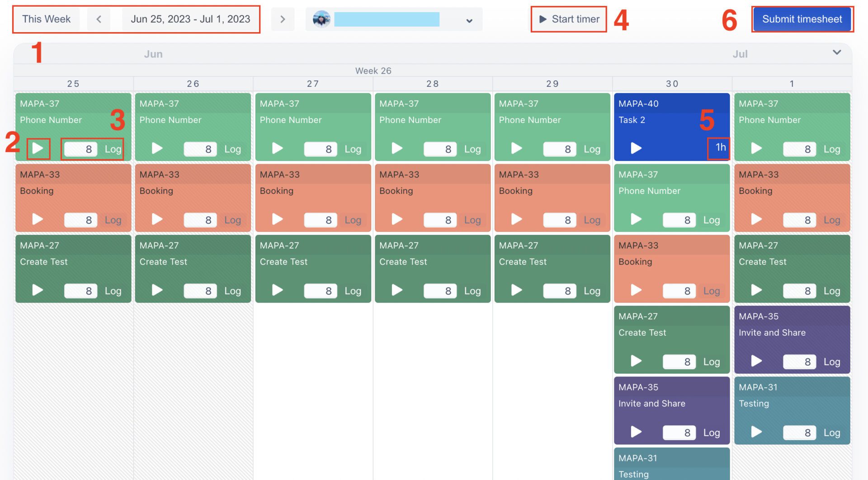Start timer on MAPA-40 Task 2 card
The height and width of the screenshot is (480, 868).
tap(636, 148)
